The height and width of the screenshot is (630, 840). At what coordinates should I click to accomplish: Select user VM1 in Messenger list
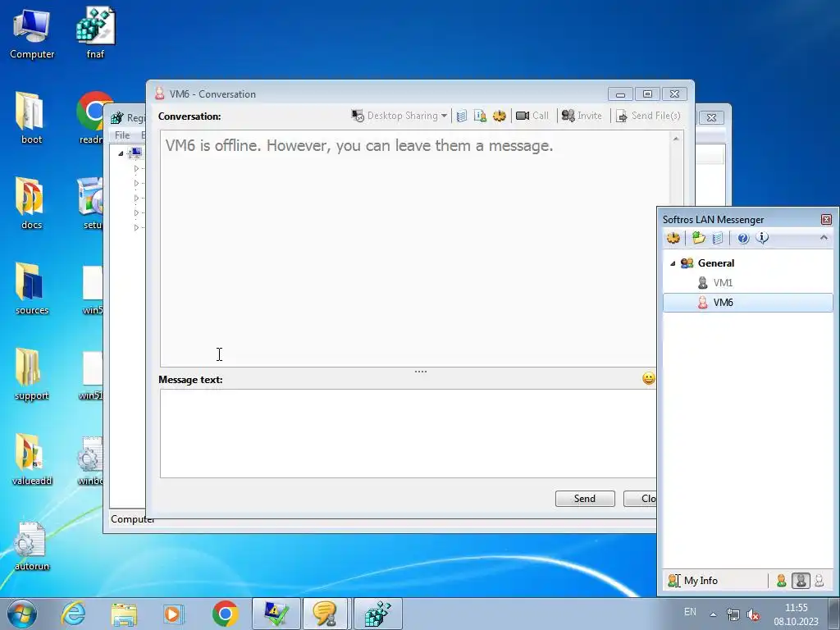723,283
